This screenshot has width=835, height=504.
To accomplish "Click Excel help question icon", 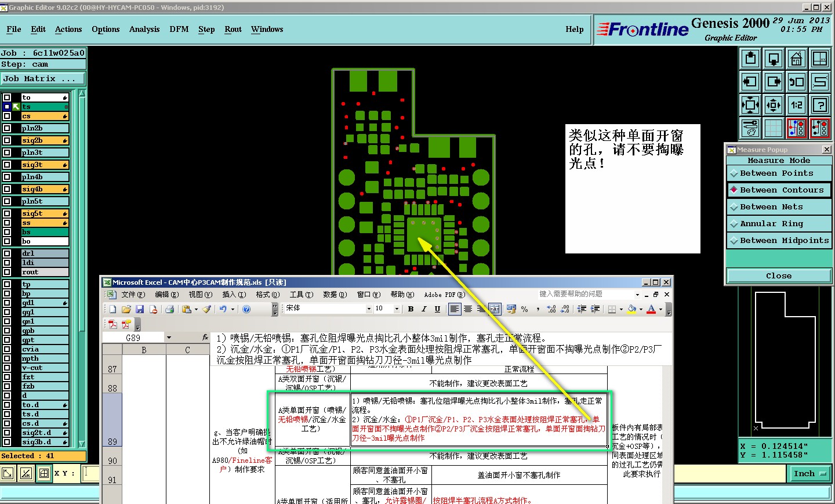I will (x=246, y=309).
